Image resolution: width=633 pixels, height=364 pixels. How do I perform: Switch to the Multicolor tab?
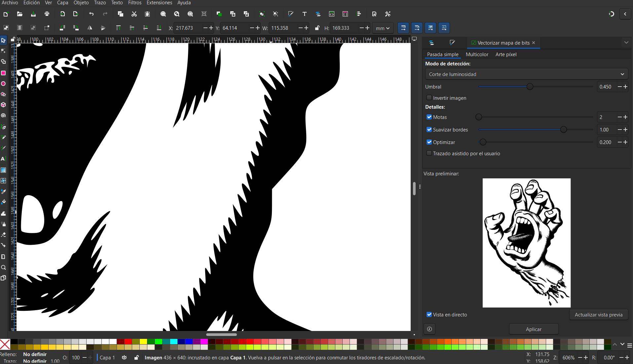[x=477, y=54]
